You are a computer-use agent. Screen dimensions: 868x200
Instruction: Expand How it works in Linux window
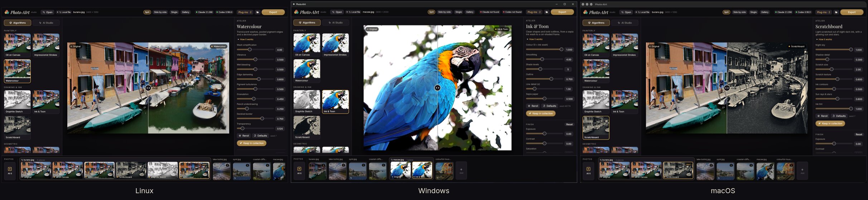point(246,39)
